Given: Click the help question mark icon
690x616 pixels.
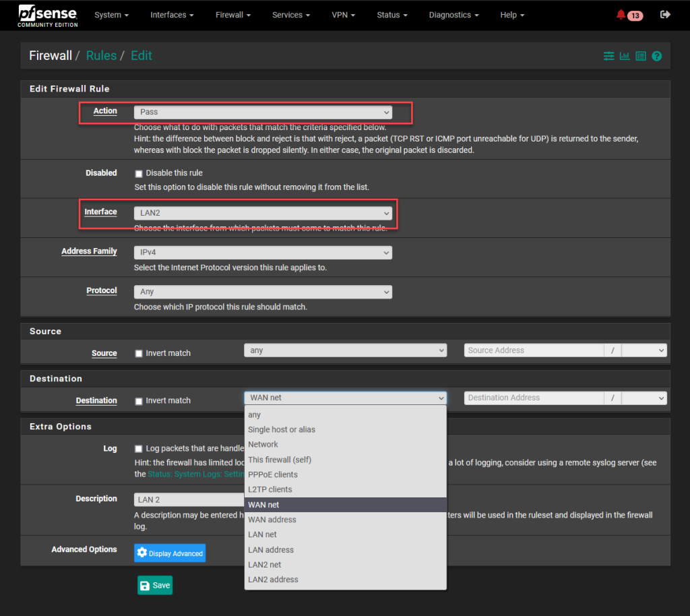Looking at the screenshot, I should point(657,56).
